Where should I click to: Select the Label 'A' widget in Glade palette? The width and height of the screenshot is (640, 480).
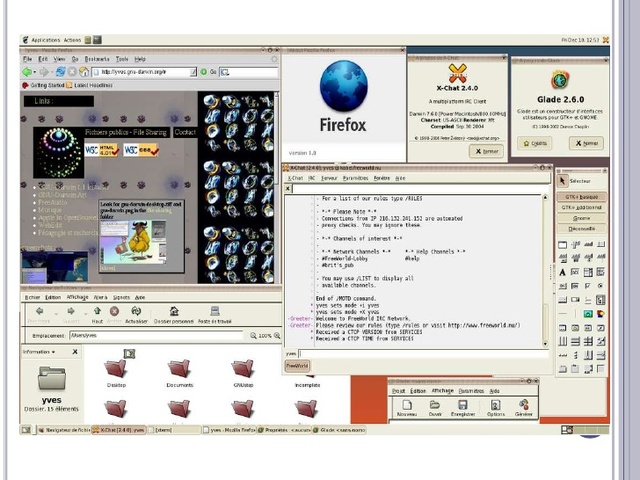pos(562,272)
